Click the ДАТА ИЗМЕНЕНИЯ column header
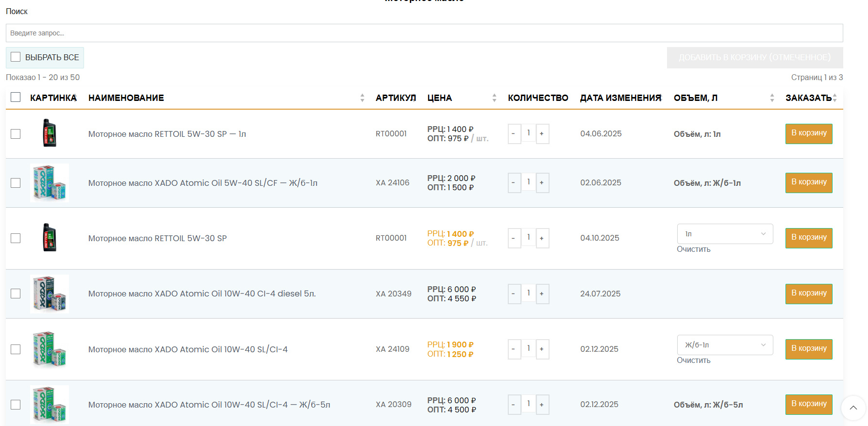This screenshot has width=868, height=426. 621,98
